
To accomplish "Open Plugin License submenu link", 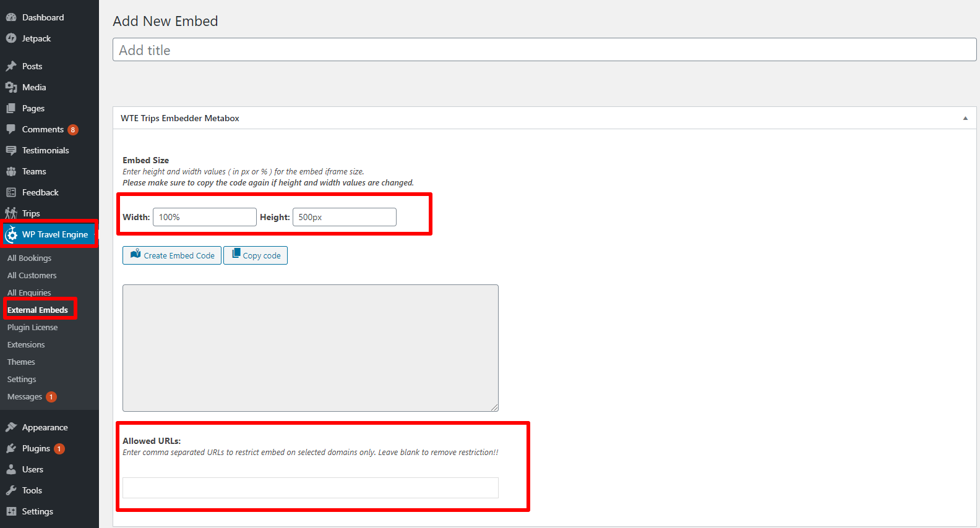I will point(32,327).
